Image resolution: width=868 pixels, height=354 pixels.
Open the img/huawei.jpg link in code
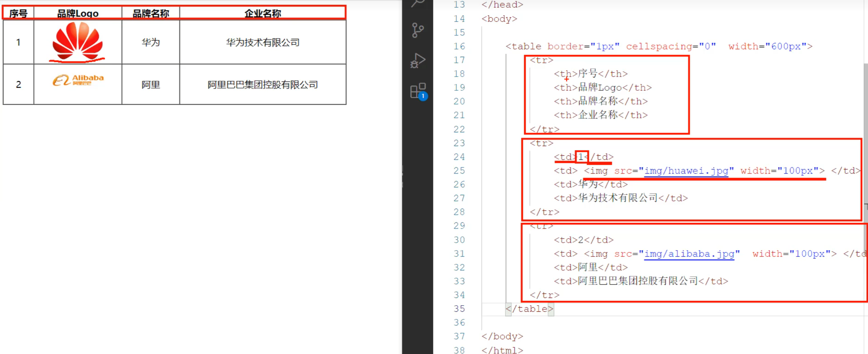686,171
